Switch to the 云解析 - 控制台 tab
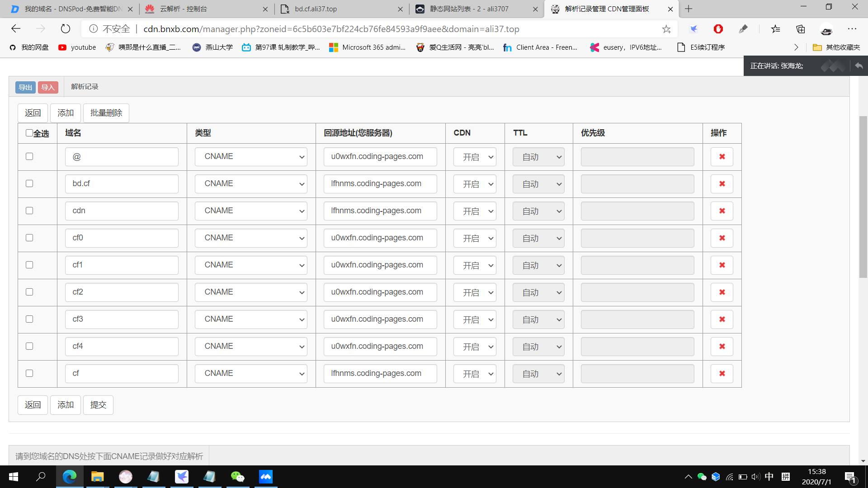 183,9
